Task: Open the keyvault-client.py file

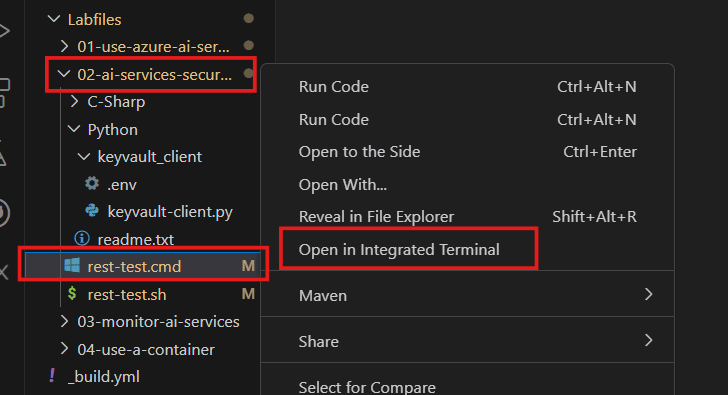Action: coord(170,212)
